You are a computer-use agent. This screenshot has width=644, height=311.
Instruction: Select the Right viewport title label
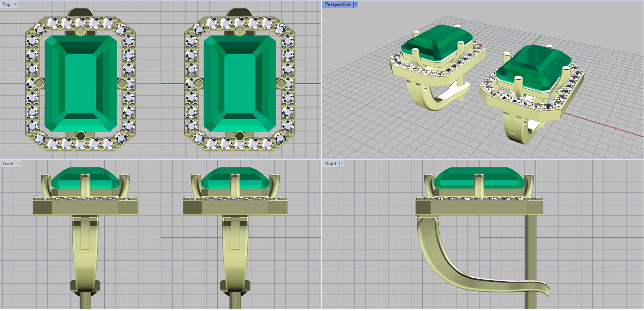(330, 164)
